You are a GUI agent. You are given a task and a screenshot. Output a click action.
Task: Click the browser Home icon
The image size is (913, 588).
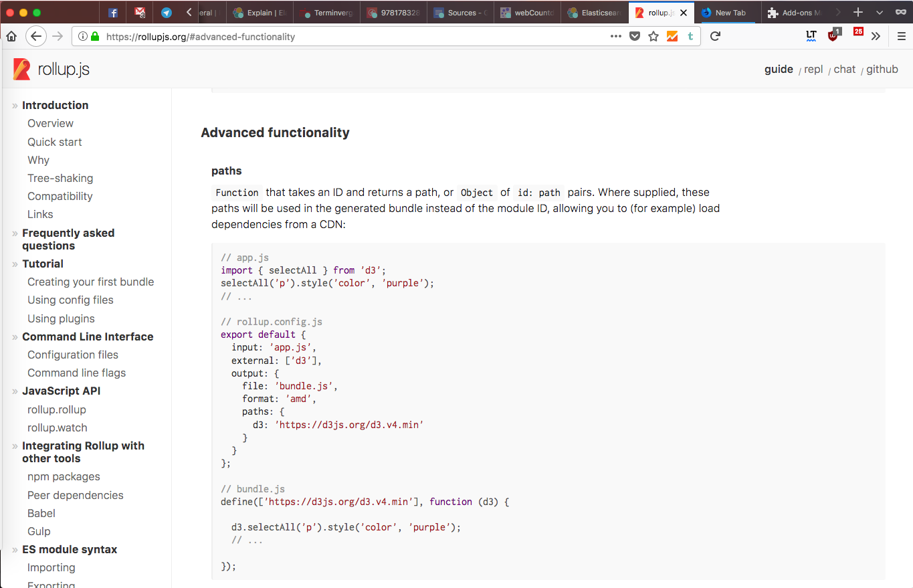coord(11,37)
